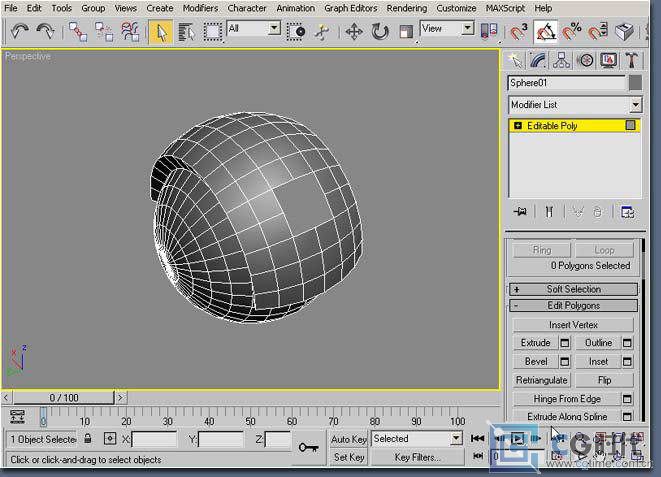The width and height of the screenshot is (661, 477).
Task: Click the Retriangulate button
Action: click(542, 380)
